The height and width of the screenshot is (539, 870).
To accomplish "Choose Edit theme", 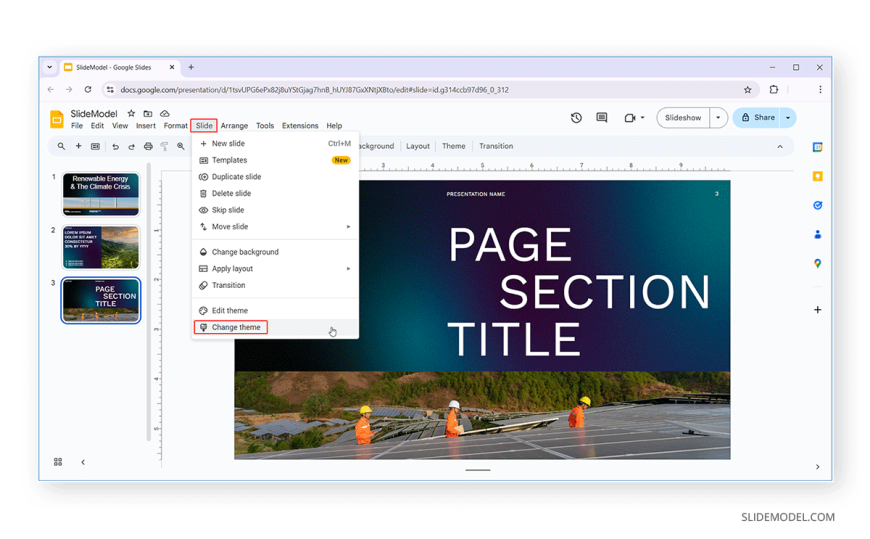I will [275, 311].
